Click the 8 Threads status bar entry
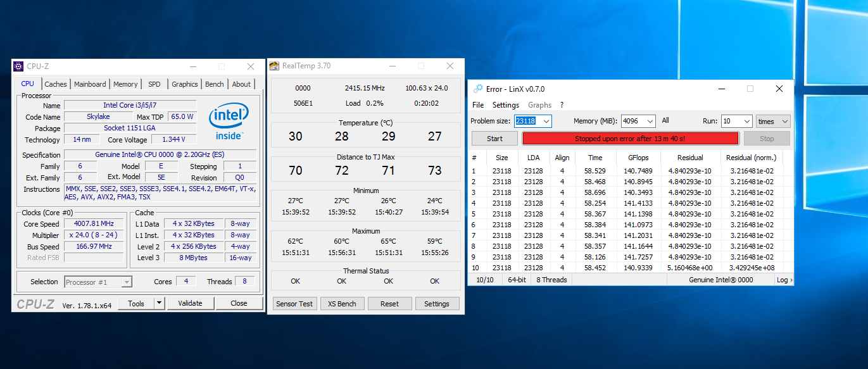 point(551,280)
